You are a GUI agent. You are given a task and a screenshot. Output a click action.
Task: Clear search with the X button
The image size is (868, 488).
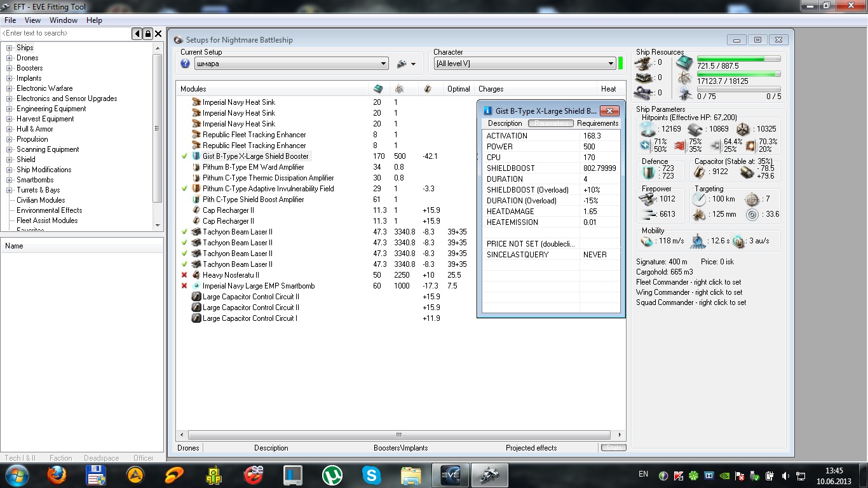pos(158,34)
